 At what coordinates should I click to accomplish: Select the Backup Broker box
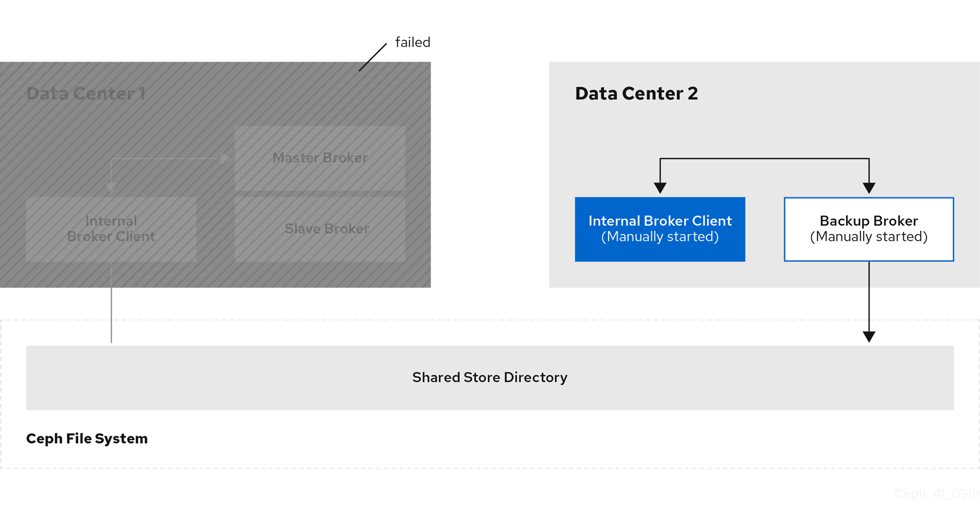click(868, 229)
